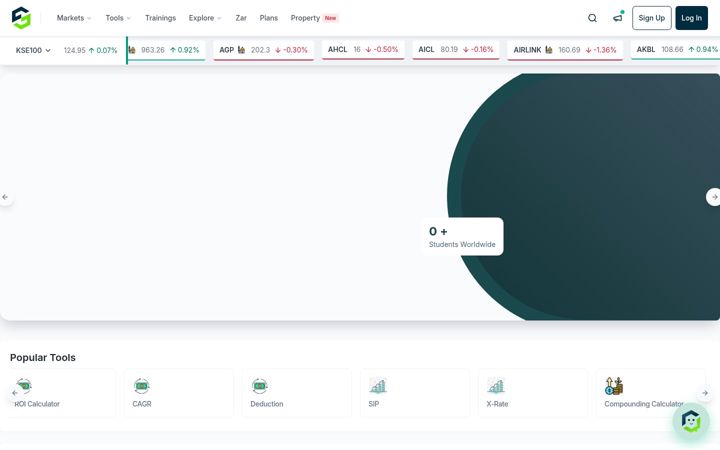Image resolution: width=720 pixels, height=450 pixels.
Task: Click the Popular Tools heading
Action: tap(43, 357)
